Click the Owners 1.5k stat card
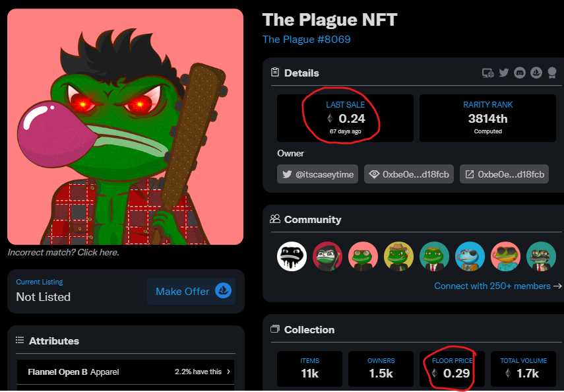This screenshot has width=564, height=392. (381, 369)
